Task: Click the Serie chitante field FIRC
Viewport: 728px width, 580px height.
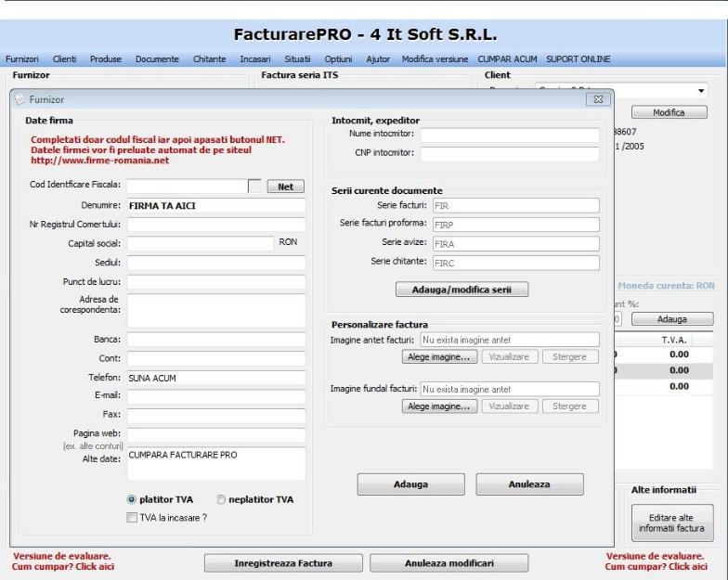Action: pyautogui.click(x=516, y=263)
